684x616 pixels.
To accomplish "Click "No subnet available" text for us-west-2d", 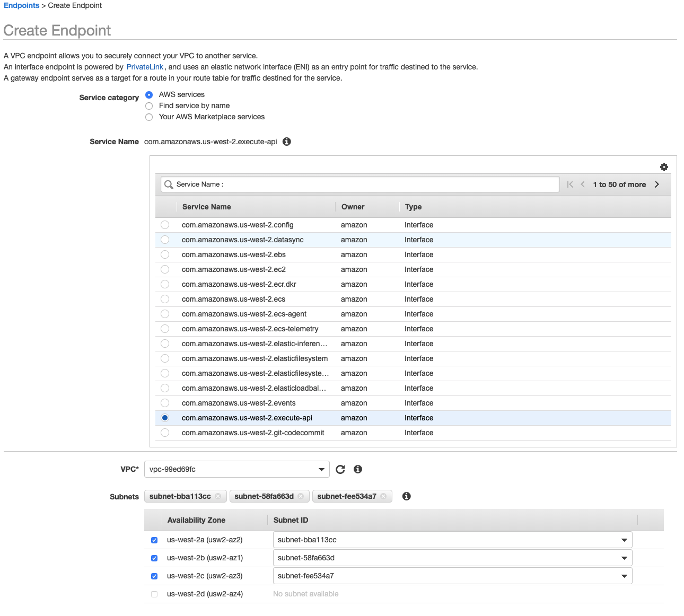I will 305,594.
